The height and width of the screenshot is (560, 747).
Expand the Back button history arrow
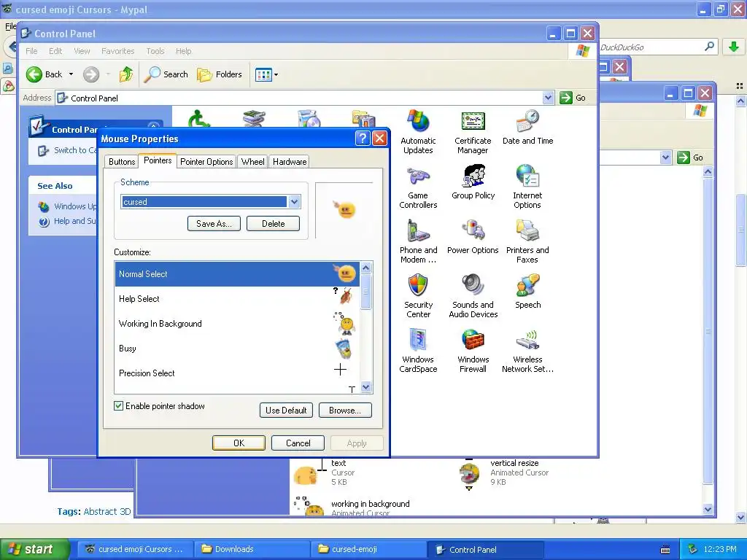(x=71, y=74)
